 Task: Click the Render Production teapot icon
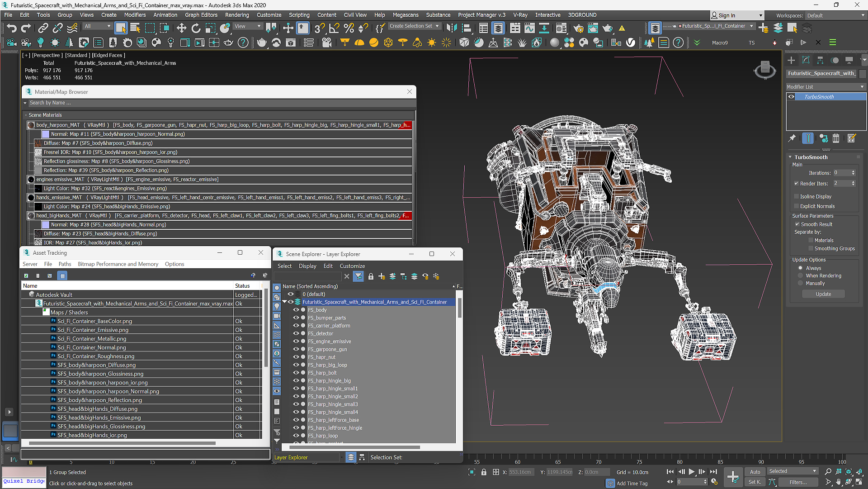(608, 28)
